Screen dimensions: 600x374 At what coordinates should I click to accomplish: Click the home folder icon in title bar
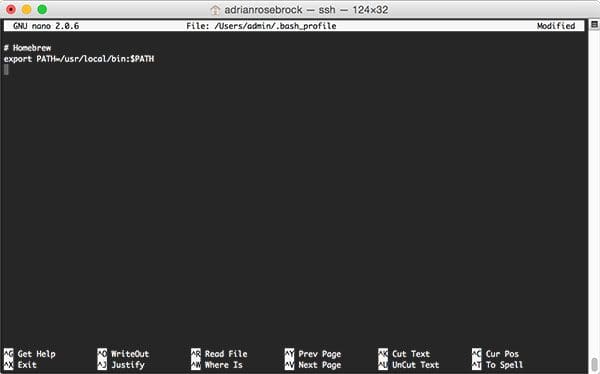point(215,10)
